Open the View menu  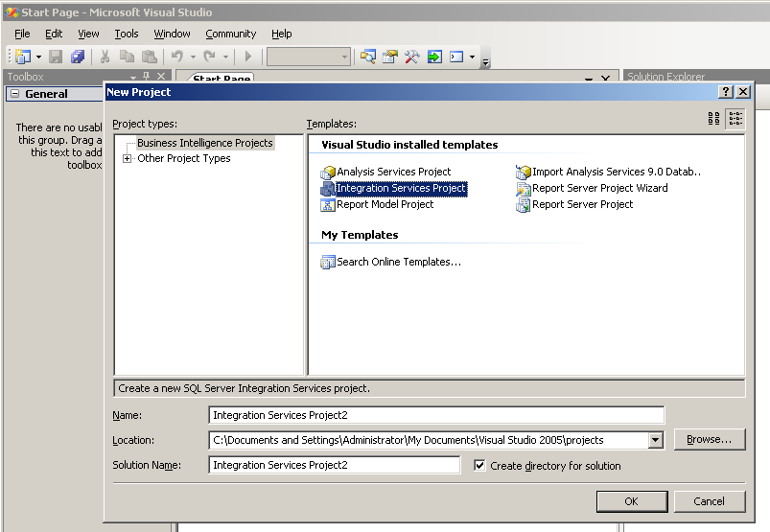88,34
